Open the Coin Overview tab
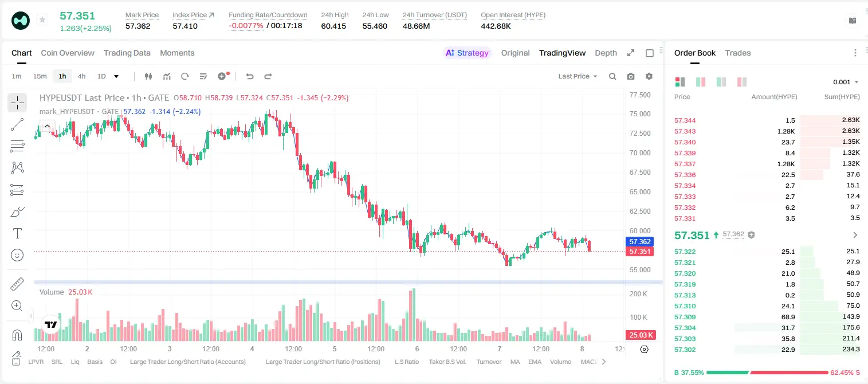This screenshot has width=868, height=384. (68, 53)
